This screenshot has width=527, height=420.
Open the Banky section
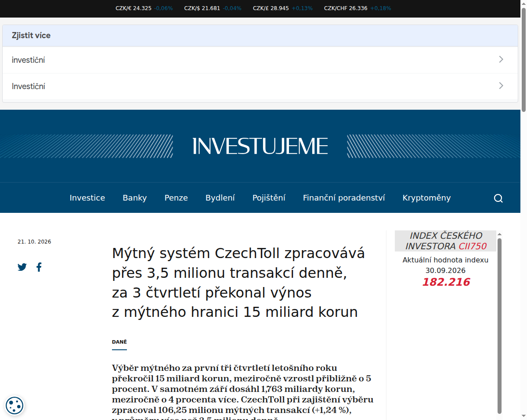[x=135, y=198]
